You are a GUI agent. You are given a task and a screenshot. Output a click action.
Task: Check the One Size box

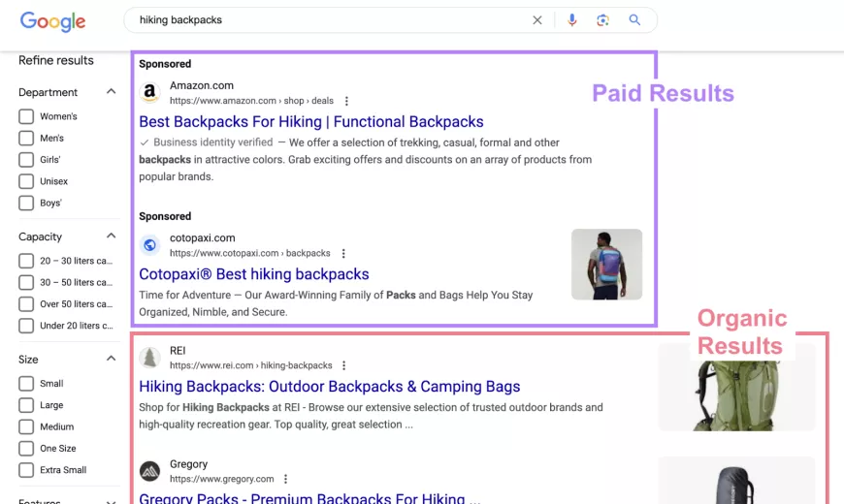(x=26, y=448)
